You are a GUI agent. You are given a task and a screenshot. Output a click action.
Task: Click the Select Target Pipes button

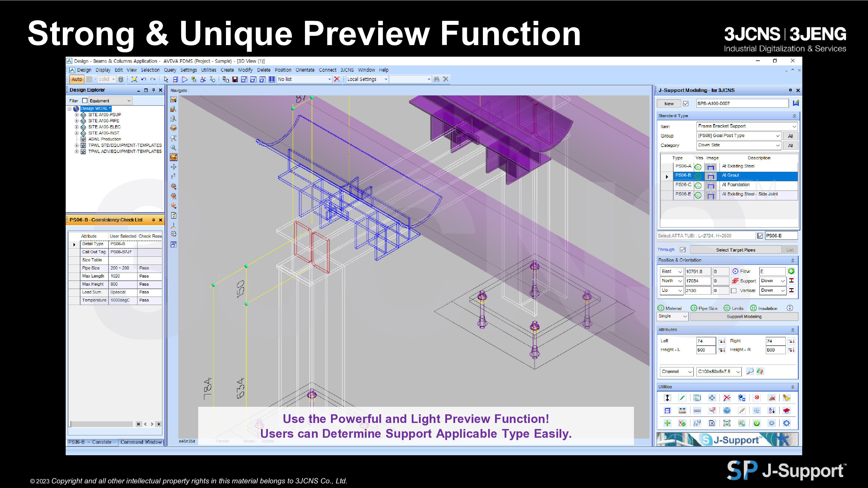coord(735,250)
